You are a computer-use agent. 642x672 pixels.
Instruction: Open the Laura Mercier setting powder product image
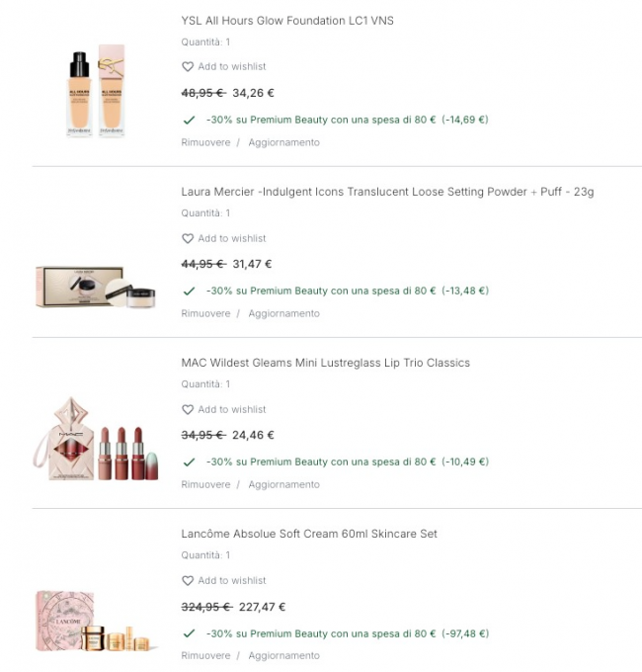pos(96,287)
